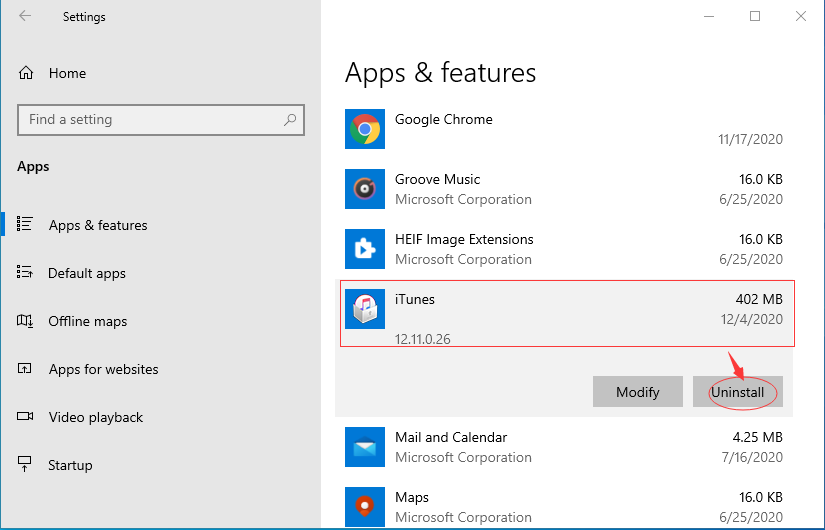
Task: Click the 4.25 MB size value
Action: tap(757, 437)
